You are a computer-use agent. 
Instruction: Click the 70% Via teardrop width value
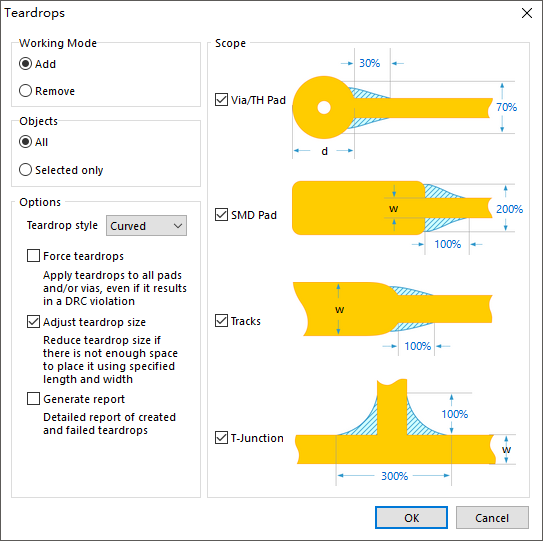coord(507,107)
